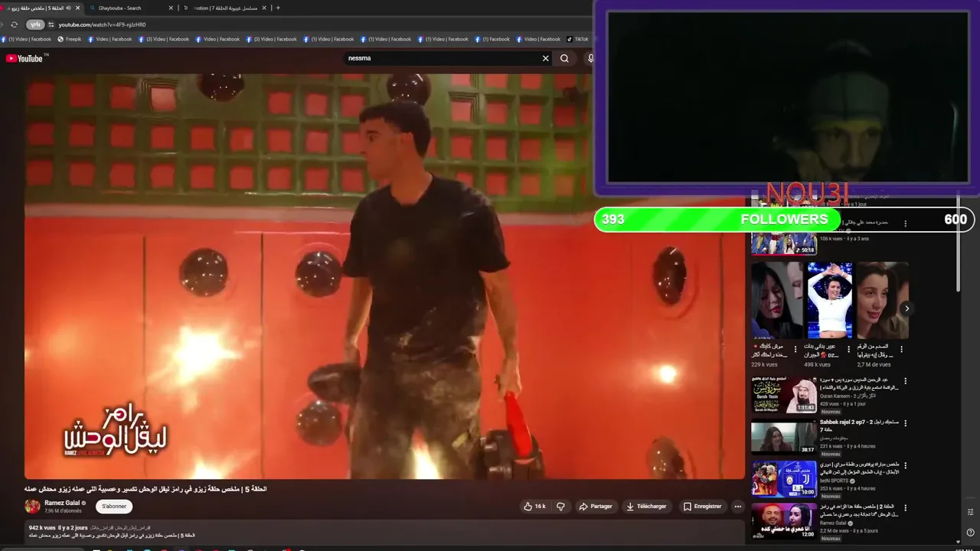Mute the current YouTube tab via speaker icon

68,8
